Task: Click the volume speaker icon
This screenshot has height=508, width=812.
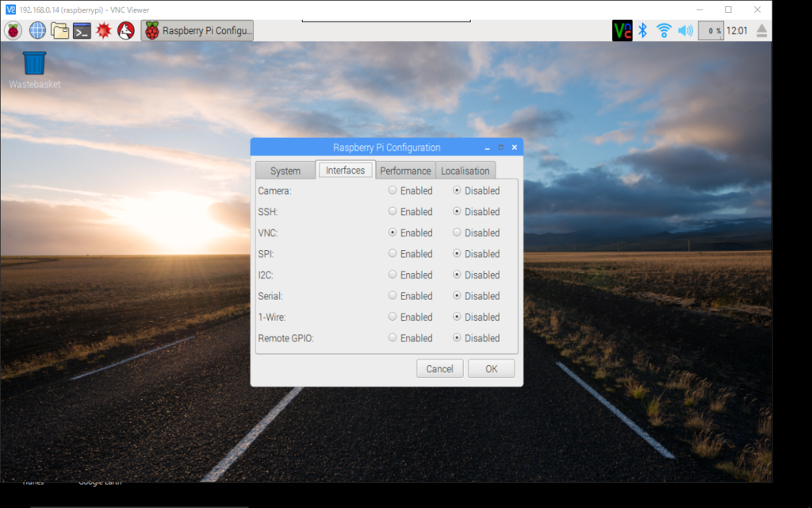Action: pos(685,31)
